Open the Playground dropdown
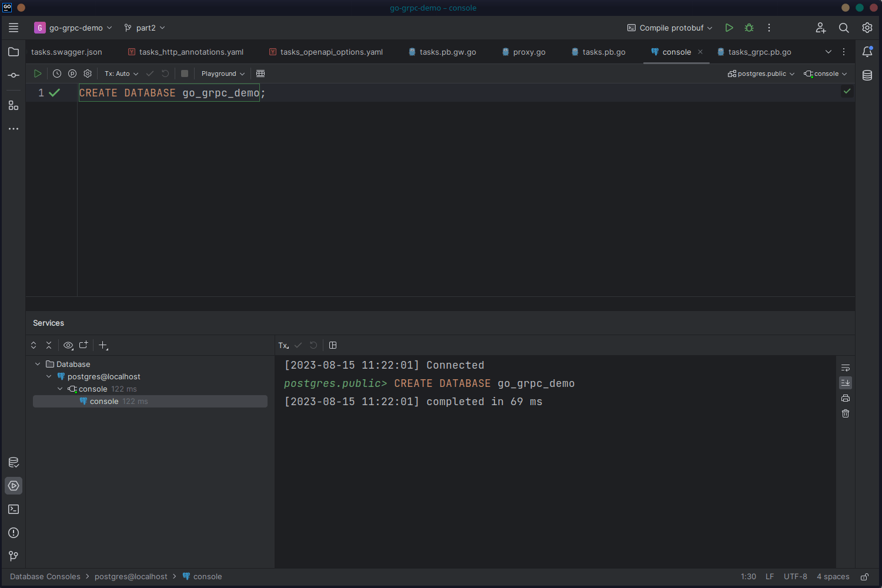 pyautogui.click(x=222, y=73)
